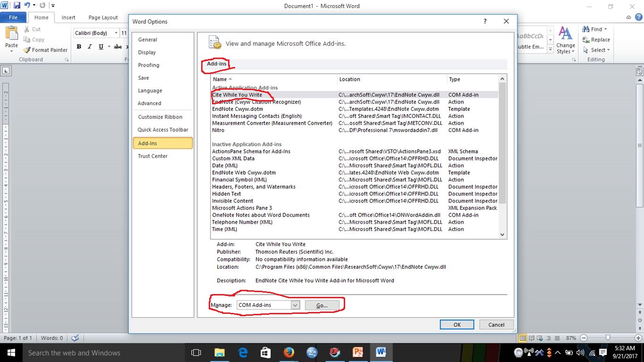Click zoom in plus button
The image size is (644, 362).
pos(639,338)
